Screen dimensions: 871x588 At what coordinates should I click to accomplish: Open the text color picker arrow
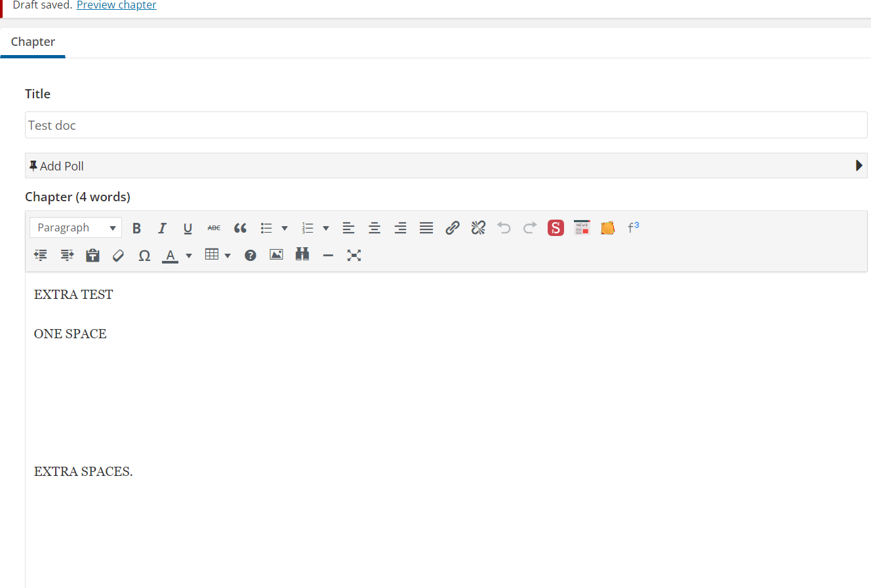pos(189,256)
